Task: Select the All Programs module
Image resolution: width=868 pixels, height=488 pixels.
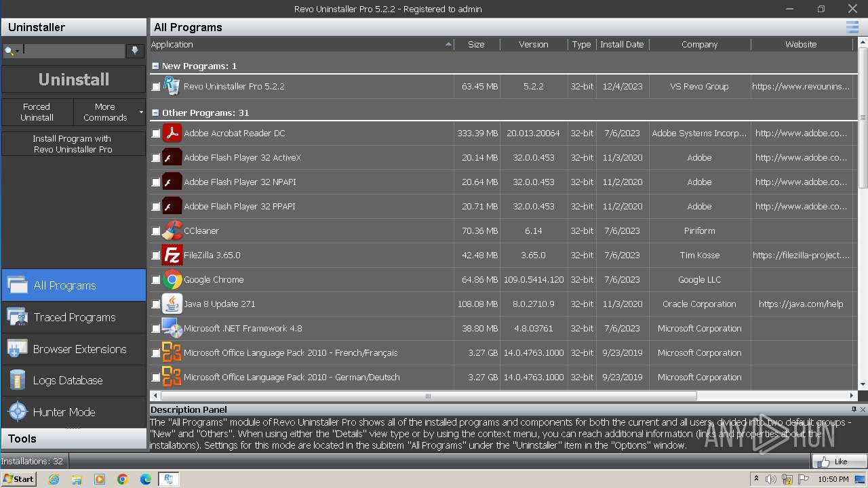Action: click(x=73, y=285)
